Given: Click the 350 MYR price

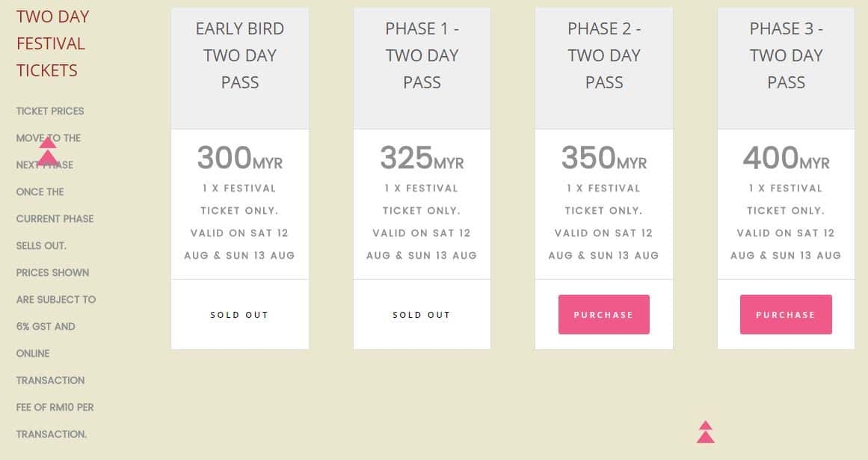Looking at the screenshot, I should pyautogui.click(x=604, y=159).
